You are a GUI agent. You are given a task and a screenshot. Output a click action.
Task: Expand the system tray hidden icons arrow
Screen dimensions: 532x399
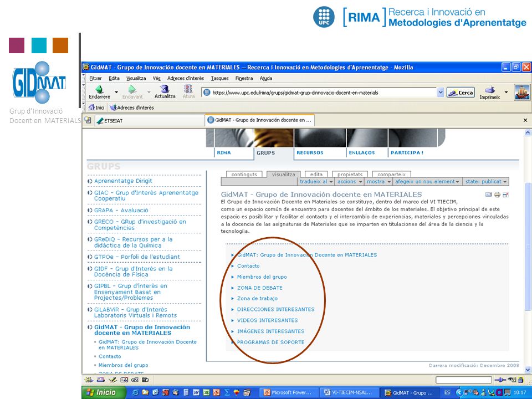click(x=459, y=392)
